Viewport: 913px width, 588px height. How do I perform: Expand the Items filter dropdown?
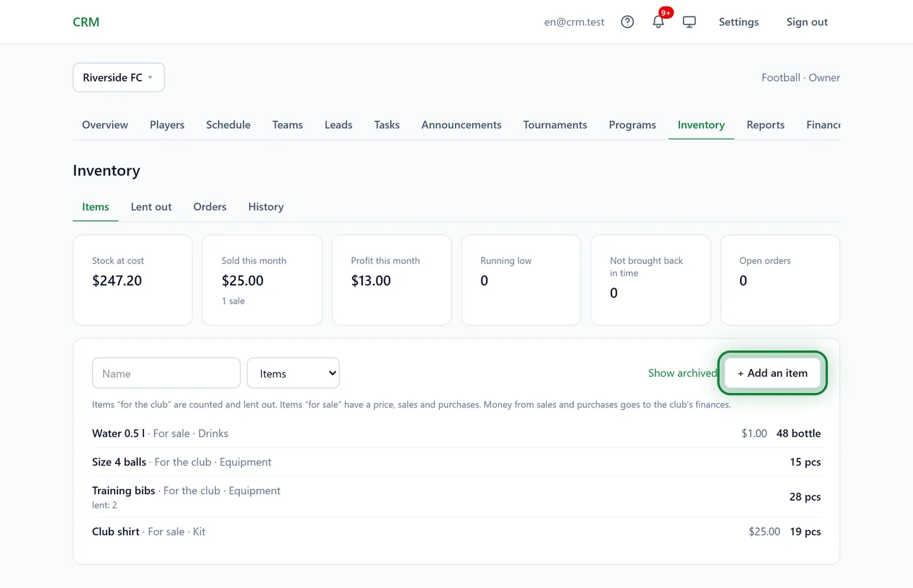tap(293, 374)
